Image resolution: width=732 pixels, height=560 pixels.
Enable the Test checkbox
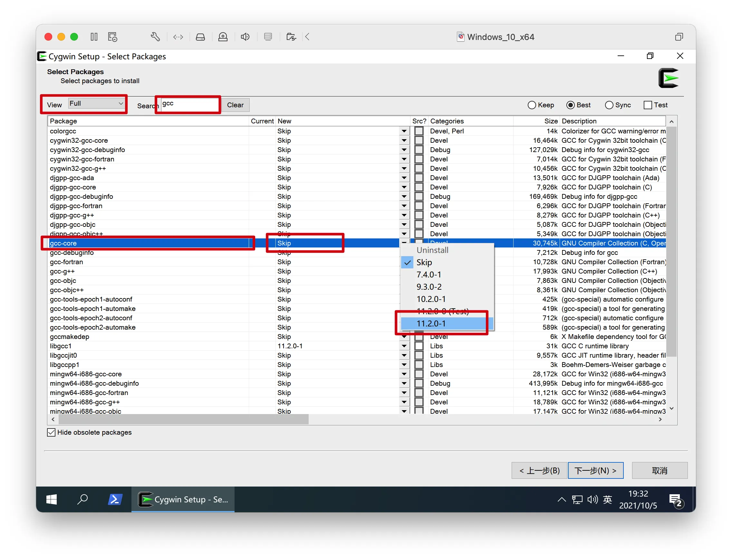click(648, 105)
